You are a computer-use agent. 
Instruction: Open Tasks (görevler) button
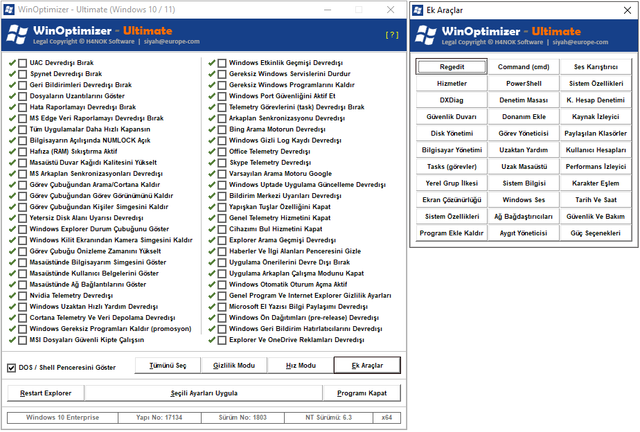[452, 167]
